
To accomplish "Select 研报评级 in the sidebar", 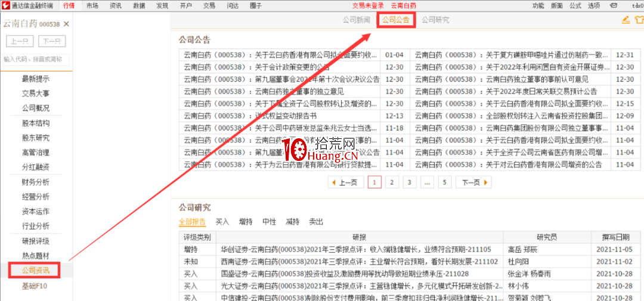I will pyautogui.click(x=36, y=241).
